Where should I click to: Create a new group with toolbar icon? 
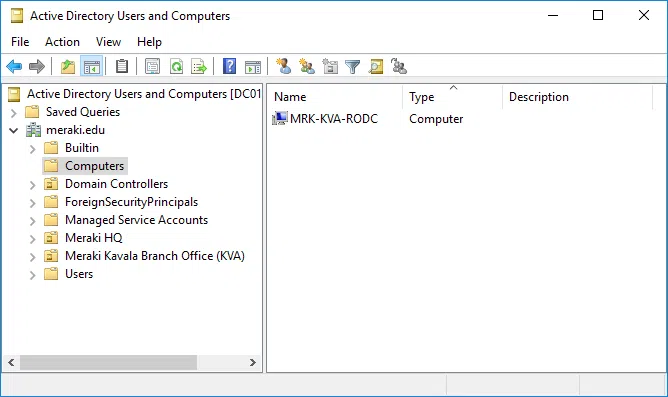(x=307, y=66)
